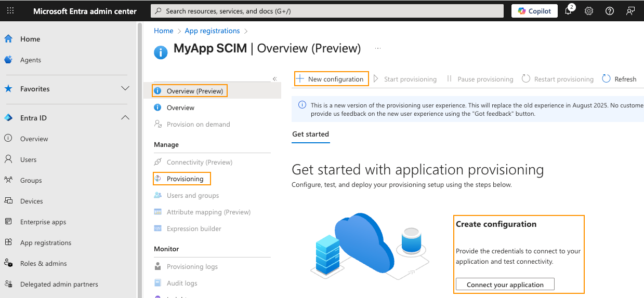Open Entra ID Overview in the sidebar
This screenshot has width=644, height=298.
pyautogui.click(x=34, y=139)
